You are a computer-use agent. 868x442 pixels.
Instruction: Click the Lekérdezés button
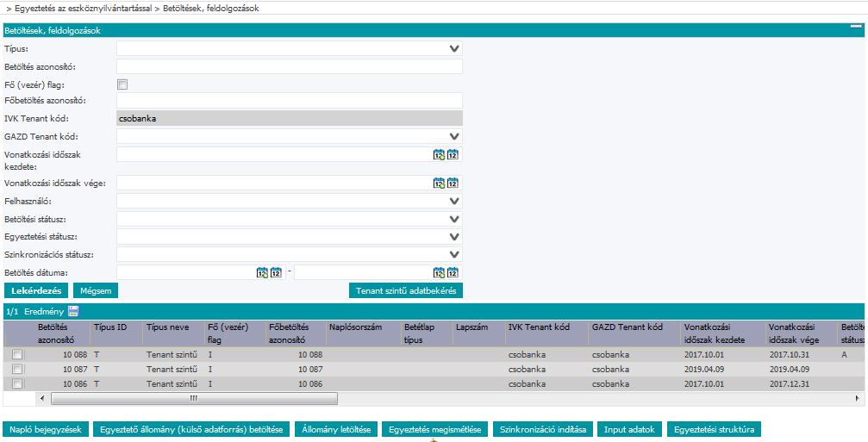(x=36, y=290)
